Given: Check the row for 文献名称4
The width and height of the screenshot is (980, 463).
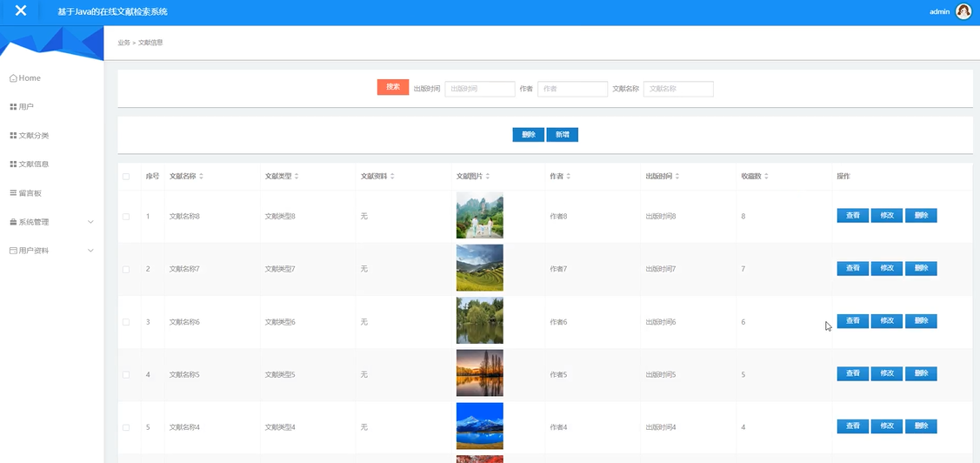Looking at the screenshot, I should 125,427.
